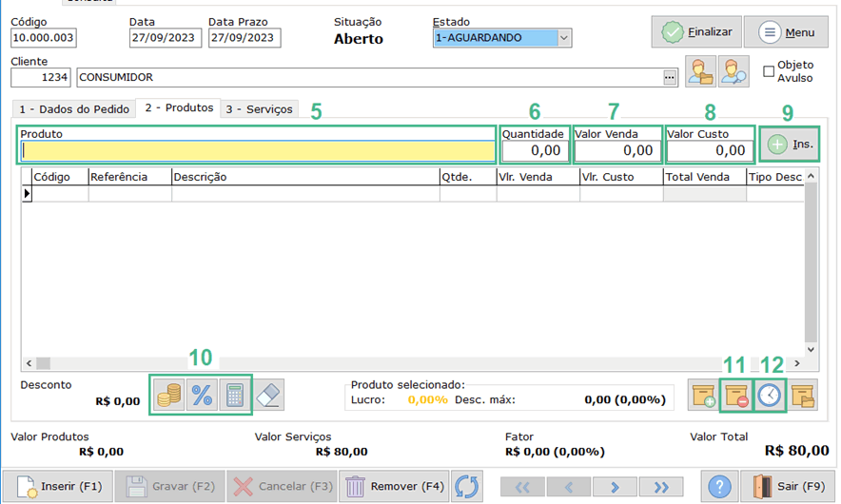Click the Código field value 10.000.003

[x=44, y=38]
